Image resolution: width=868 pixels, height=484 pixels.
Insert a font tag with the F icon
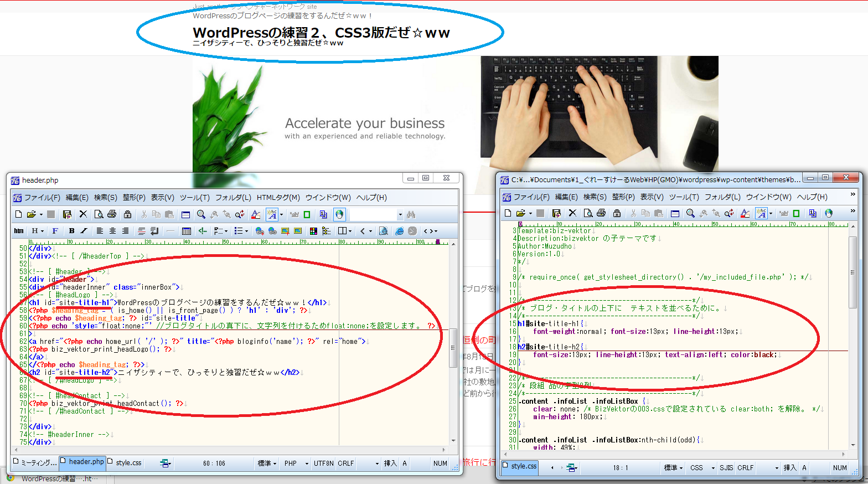tap(55, 231)
